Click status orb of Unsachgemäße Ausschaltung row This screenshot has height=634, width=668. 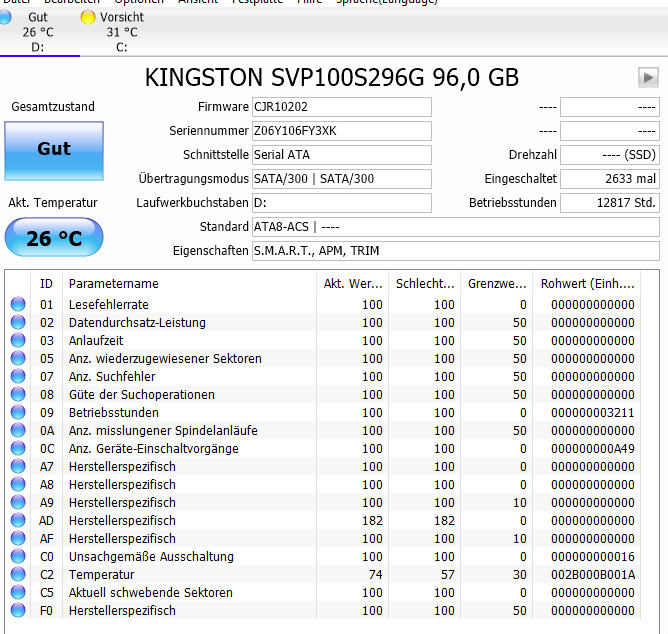click(18, 556)
